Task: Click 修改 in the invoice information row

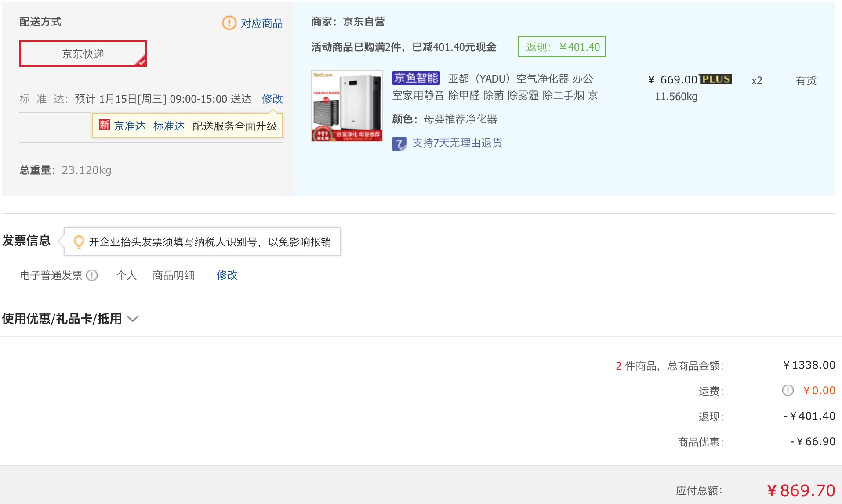Action: (227, 275)
